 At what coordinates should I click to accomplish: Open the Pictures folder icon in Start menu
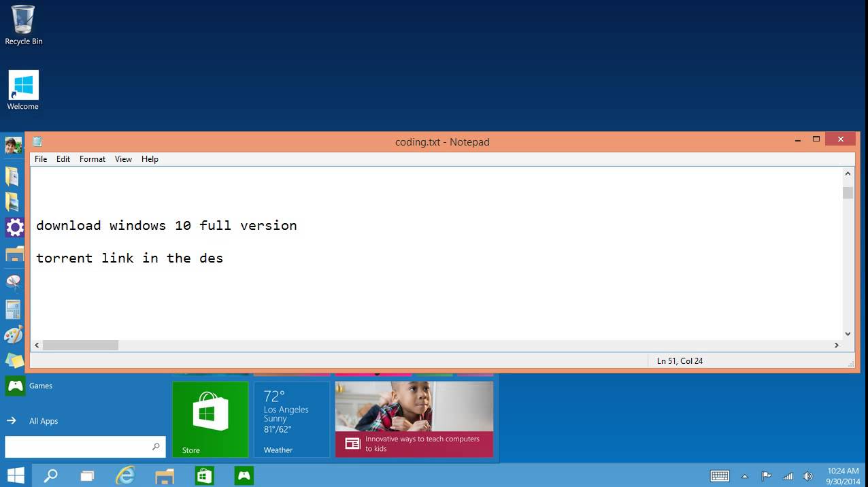click(14, 202)
